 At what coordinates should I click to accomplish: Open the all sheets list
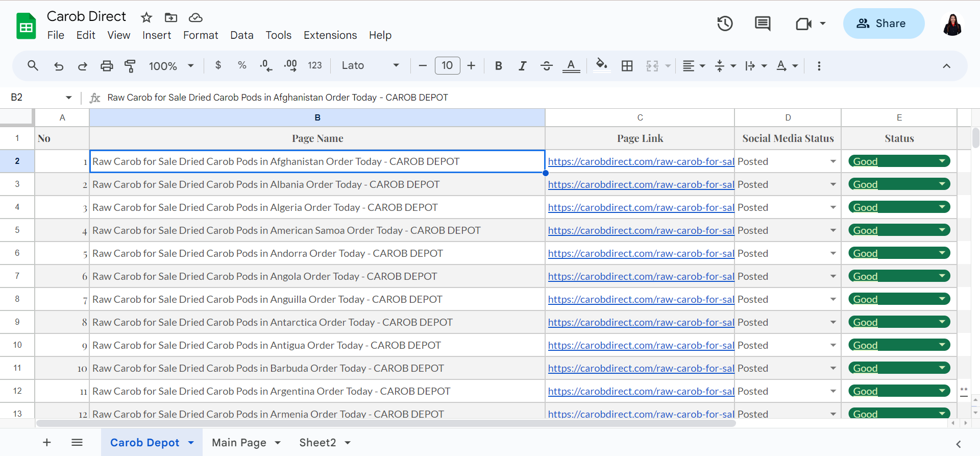pyautogui.click(x=77, y=442)
